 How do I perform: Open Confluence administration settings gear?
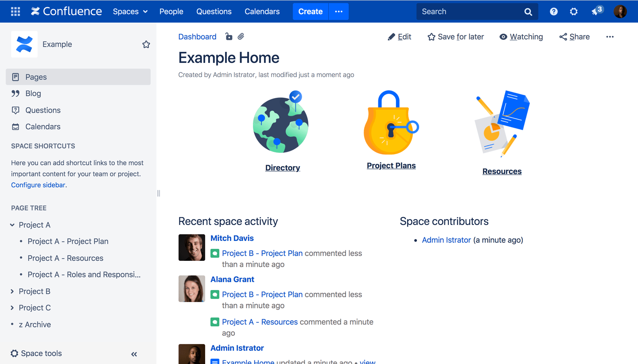573,12
